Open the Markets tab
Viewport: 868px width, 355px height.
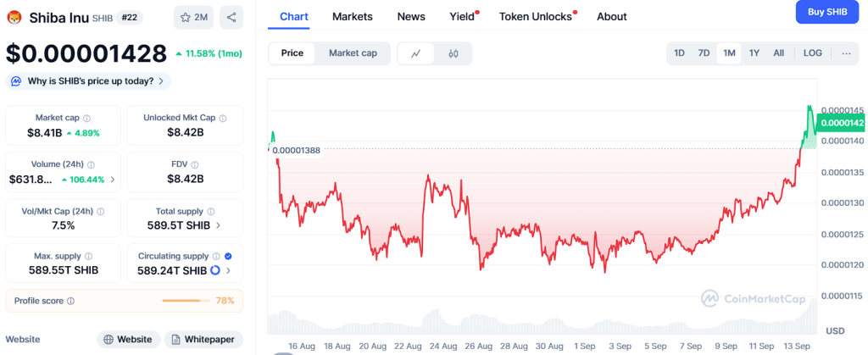[x=353, y=17]
